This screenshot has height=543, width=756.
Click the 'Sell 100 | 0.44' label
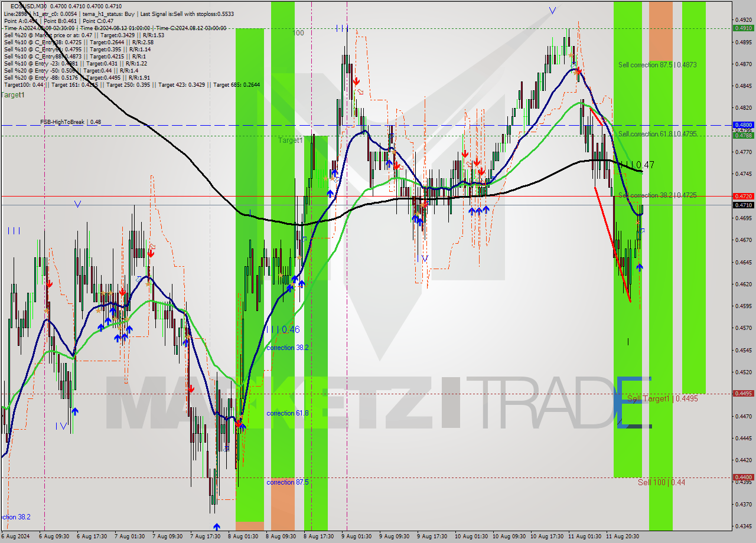[x=661, y=483]
